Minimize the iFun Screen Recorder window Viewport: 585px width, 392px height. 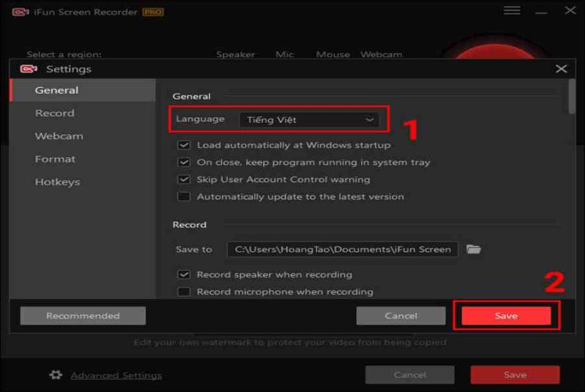(x=541, y=12)
